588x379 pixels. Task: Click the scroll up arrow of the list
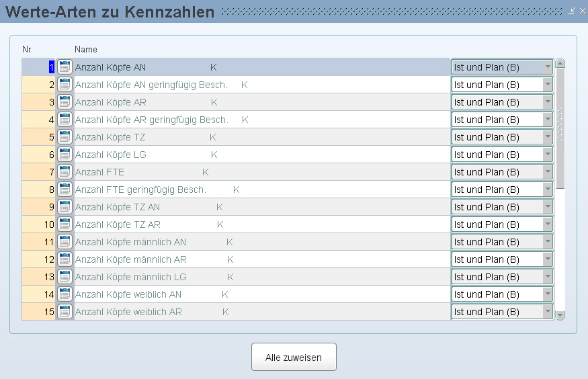coord(560,64)
